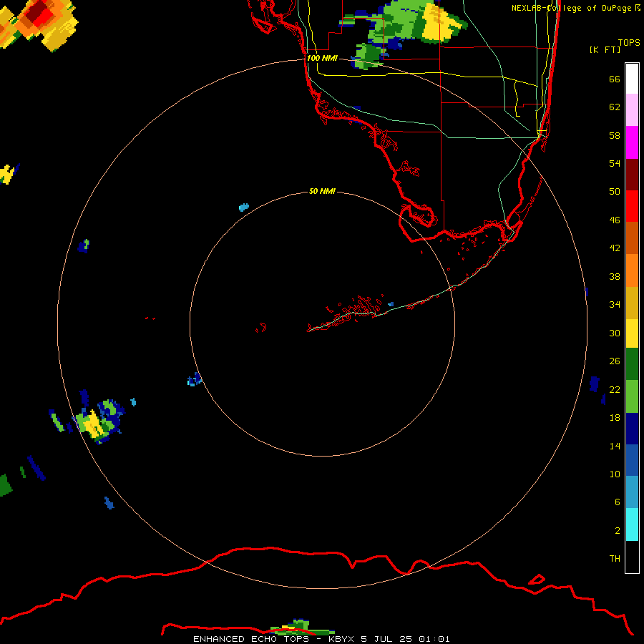Click the Enhanced Echo Tops KBYX caption
Screen dimensions: 644x644
321,639
